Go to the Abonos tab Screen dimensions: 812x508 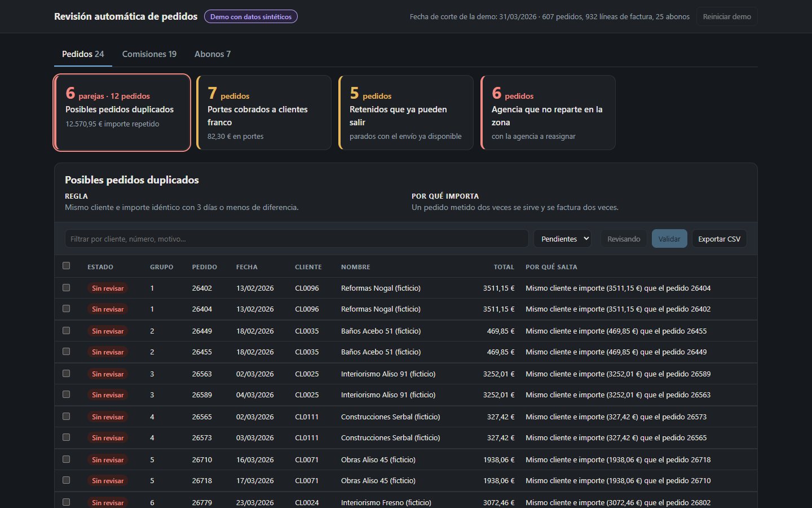213,54
